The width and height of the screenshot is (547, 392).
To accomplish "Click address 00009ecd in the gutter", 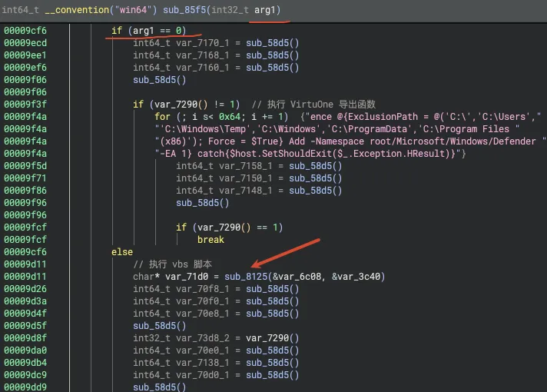I will [25, 43].
